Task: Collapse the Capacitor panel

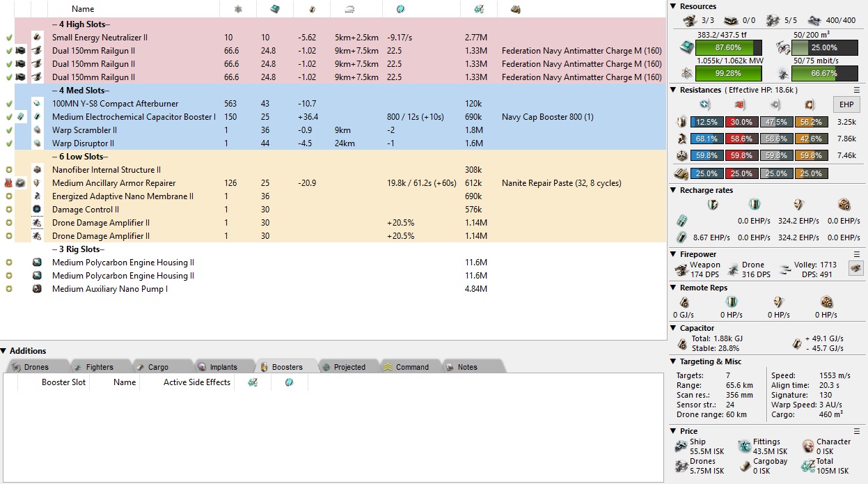Action: point(673,328)
